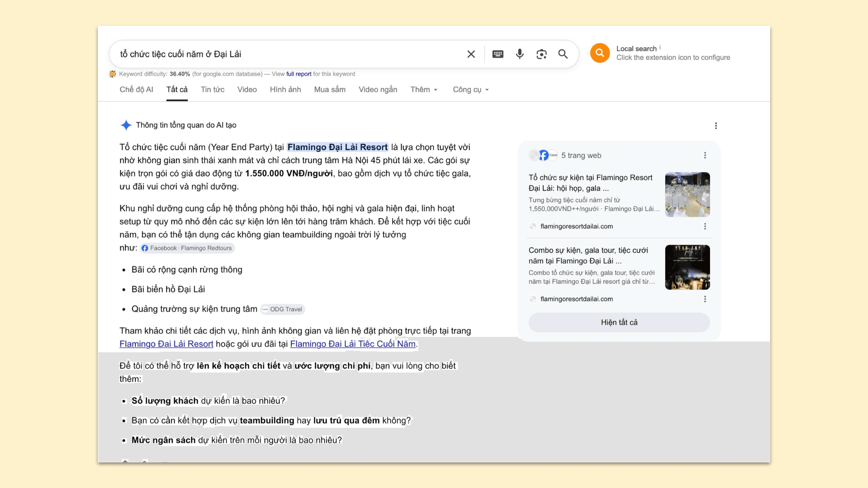Viewport: 868px width, 488px height.
Task: Open the 'ODG Travel' source chip
Action: [x=282, y=309]
